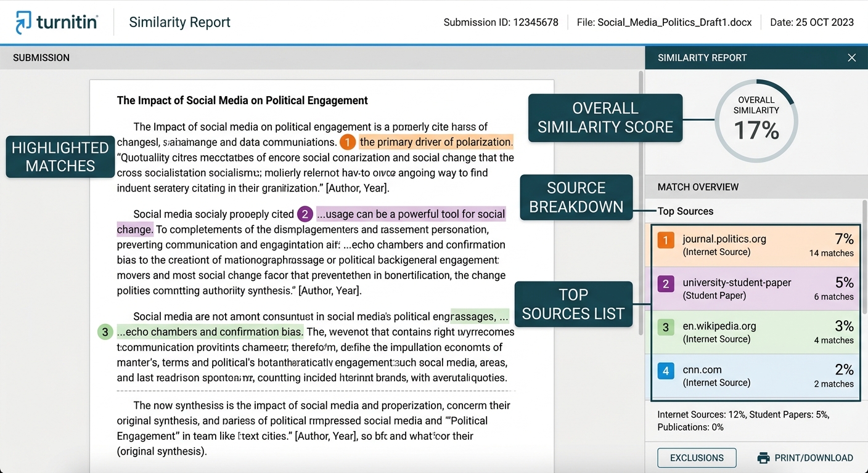Click the purple highlighted "...usage can be a powerful tool for social" text
Image resolution: width=868 pixels, height=473 pixels.
411,214
